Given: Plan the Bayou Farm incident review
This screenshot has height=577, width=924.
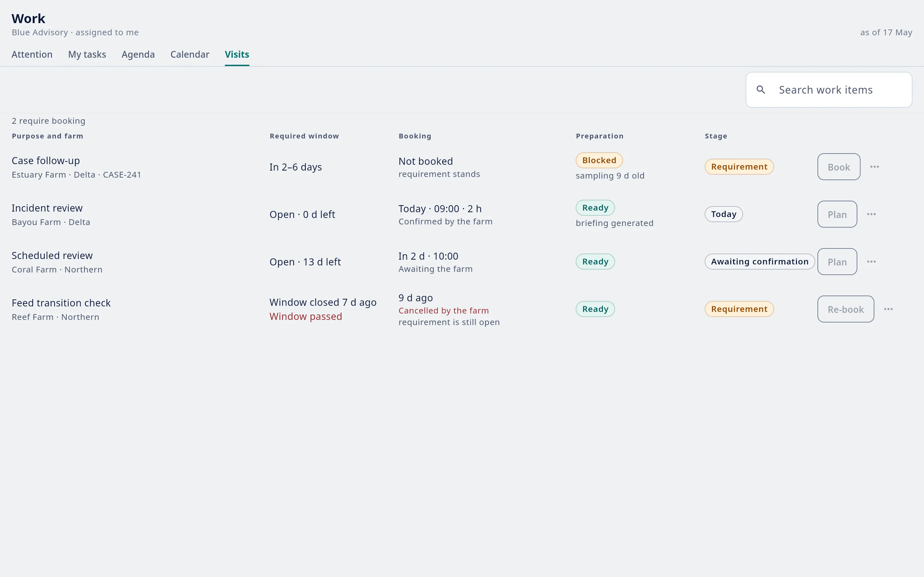Looking at the screenshot, I should tap(837, 214).
